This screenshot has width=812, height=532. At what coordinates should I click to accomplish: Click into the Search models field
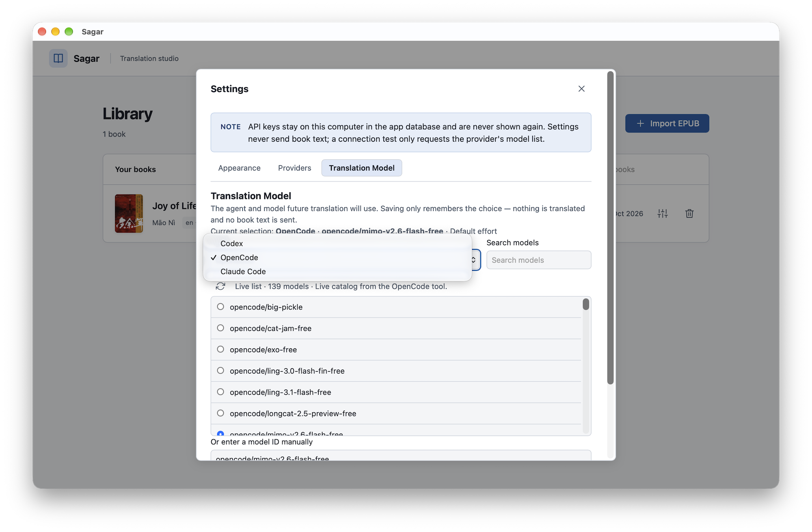click(539, 260)
